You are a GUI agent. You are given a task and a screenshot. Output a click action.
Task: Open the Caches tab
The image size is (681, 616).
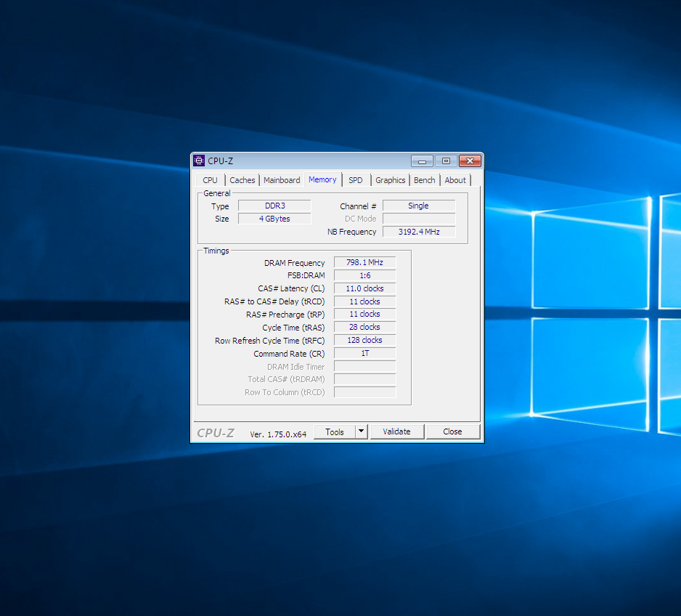pyautogui.click(x=242, y=180)
